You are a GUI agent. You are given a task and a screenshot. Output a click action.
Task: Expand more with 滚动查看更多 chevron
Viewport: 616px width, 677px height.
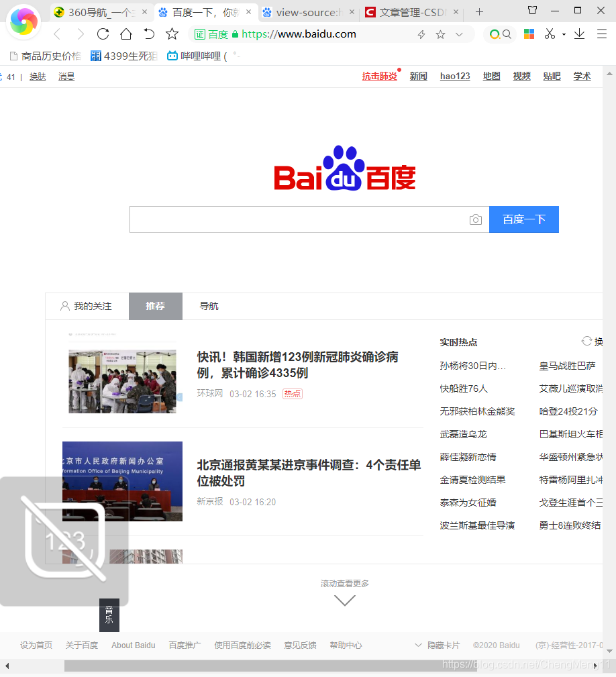pos(344,600)
